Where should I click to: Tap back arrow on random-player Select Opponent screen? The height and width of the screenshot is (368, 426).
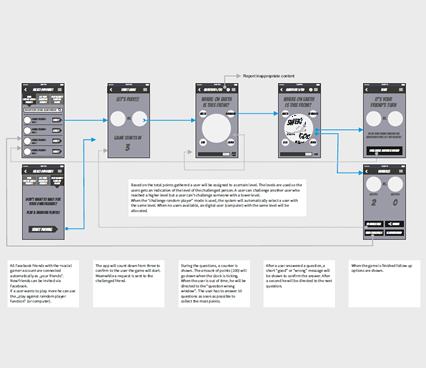click(26, 171)
